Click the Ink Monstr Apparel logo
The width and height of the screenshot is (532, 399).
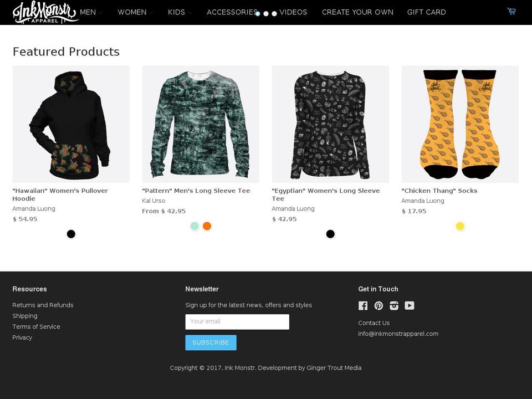point(44,12)
